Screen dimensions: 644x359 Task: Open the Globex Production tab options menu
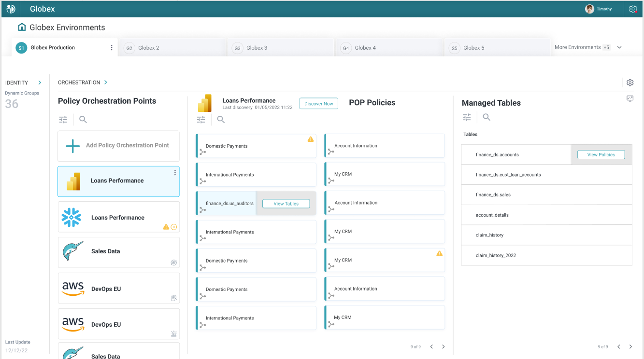(x=112, y=48)
